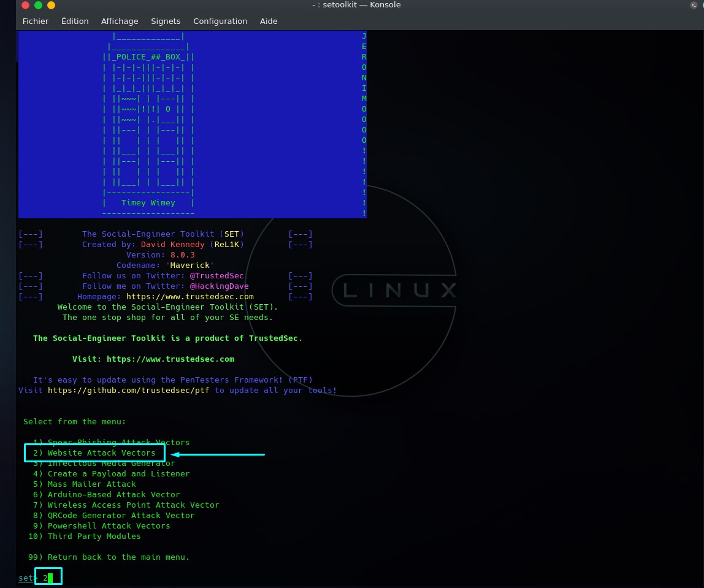The height and width of the screenshot is (588, 704).
Task: Click '2) Website Attack Vectors' line
Action: (x=94, y=453)
